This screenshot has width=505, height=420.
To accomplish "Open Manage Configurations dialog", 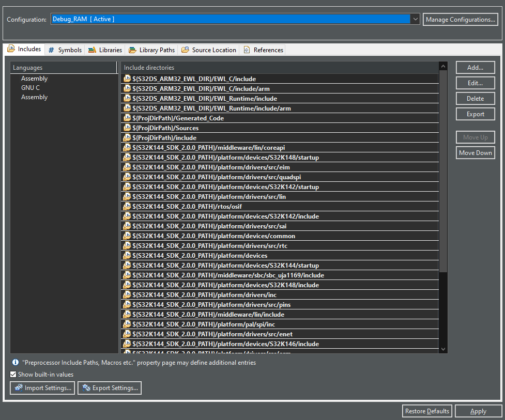I will click(x=460, y=19).
